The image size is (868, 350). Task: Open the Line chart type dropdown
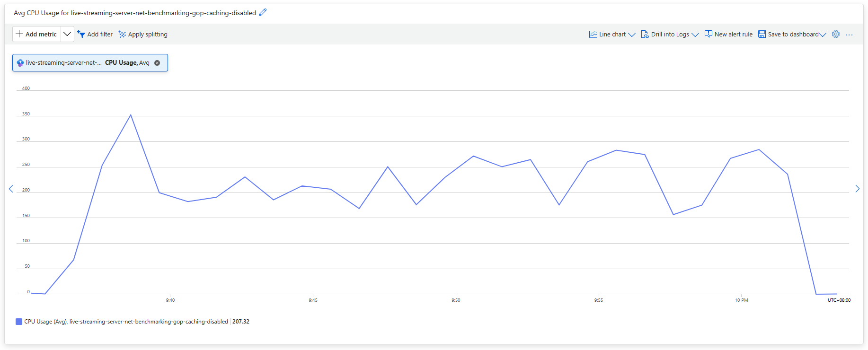pyautogui.click(x=612, y=34)
